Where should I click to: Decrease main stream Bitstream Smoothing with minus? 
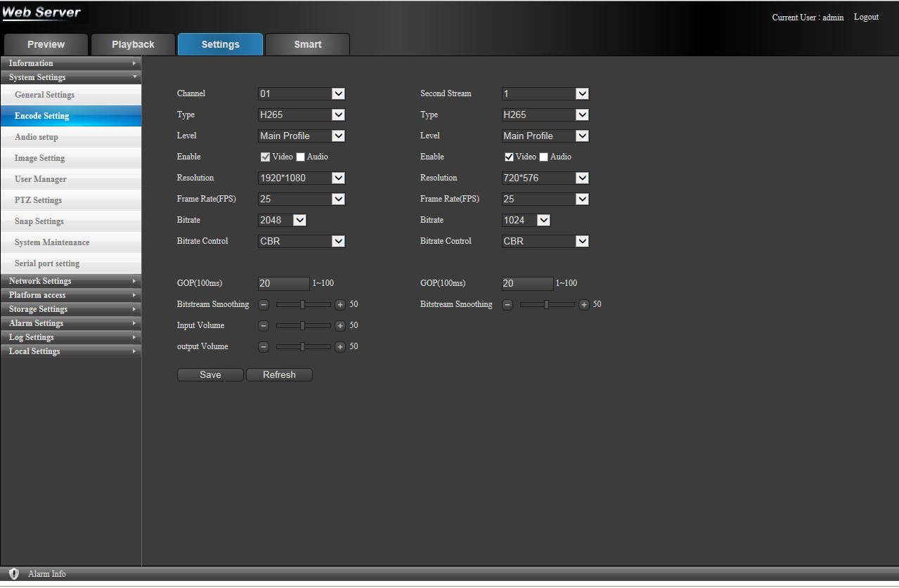coord(264,305)
